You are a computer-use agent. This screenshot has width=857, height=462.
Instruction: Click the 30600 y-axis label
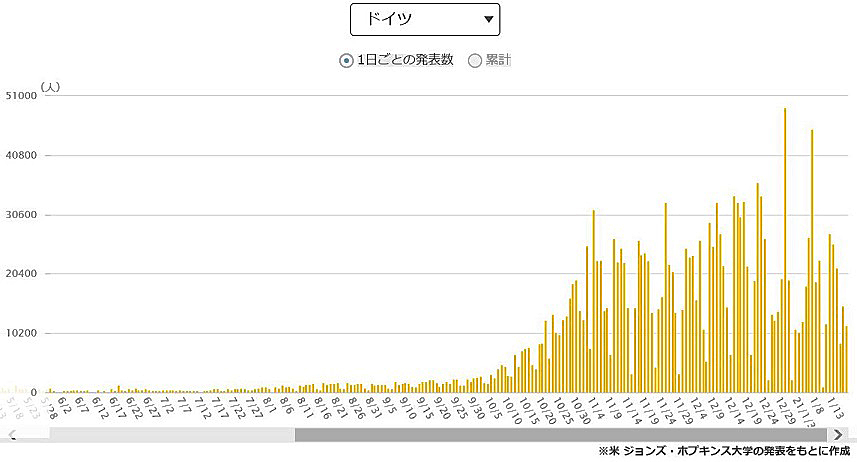tap(21, 215)
